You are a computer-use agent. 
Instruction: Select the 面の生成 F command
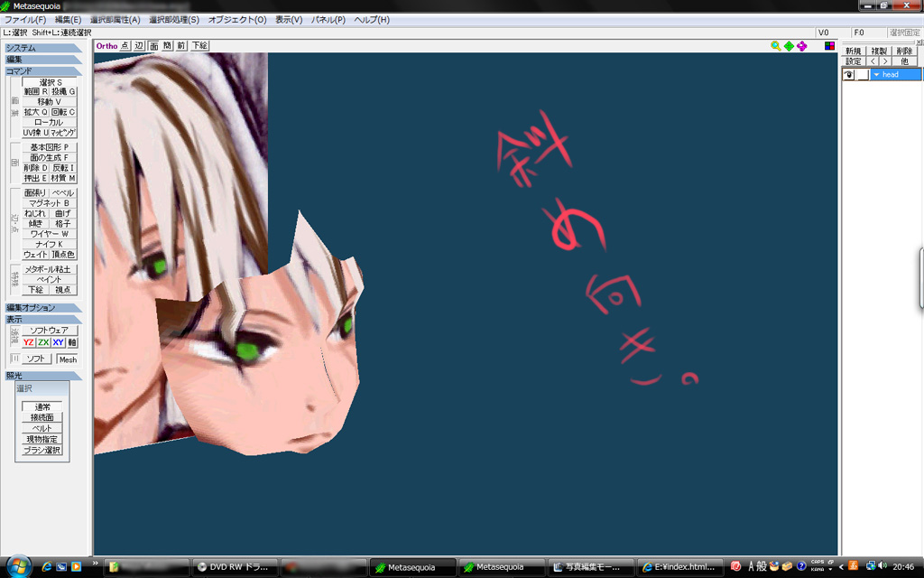50,157
